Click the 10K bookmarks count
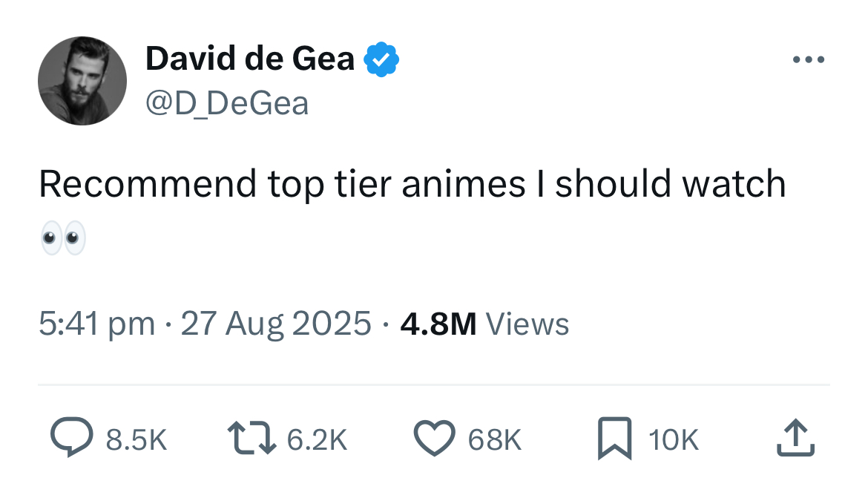Screen dimensions: 868x478 coord(674,440)
